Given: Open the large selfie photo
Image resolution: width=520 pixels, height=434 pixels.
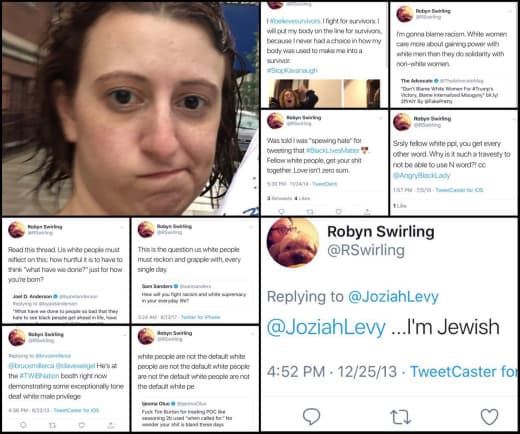Looking at the screenshot, I should tap(131, 109).
